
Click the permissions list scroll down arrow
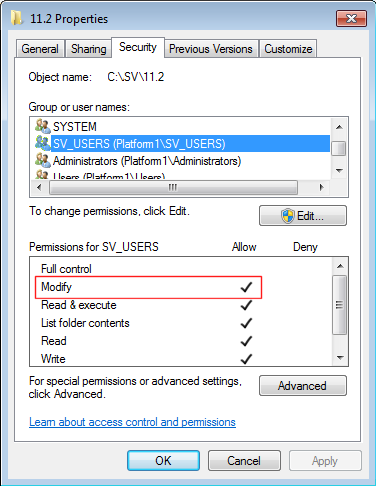click(x=340, y=358)
